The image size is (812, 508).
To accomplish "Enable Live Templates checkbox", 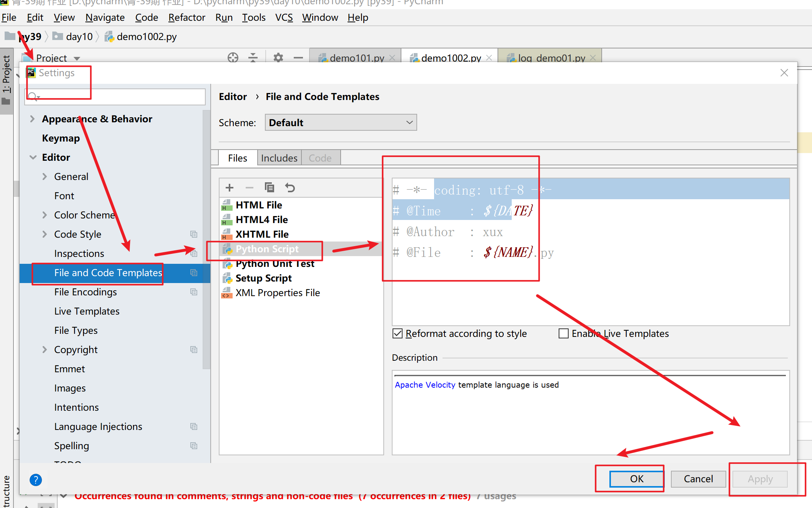I will [x=564, y=333].
